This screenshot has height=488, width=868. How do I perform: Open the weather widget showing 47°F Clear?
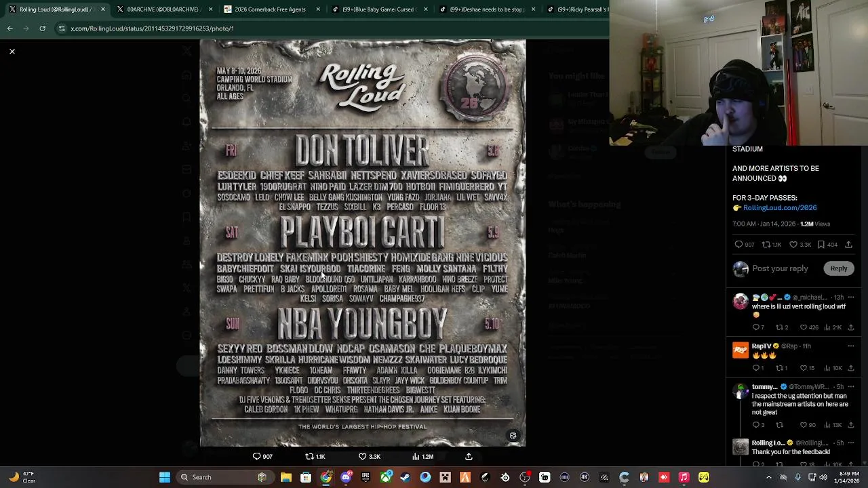coord(22,477)
